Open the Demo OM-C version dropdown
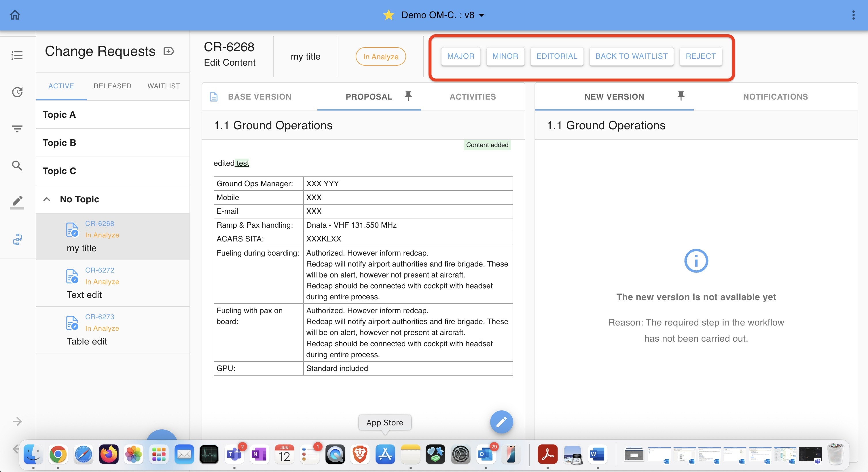Viewport: 868px width, 472px height. click(482, 15)
